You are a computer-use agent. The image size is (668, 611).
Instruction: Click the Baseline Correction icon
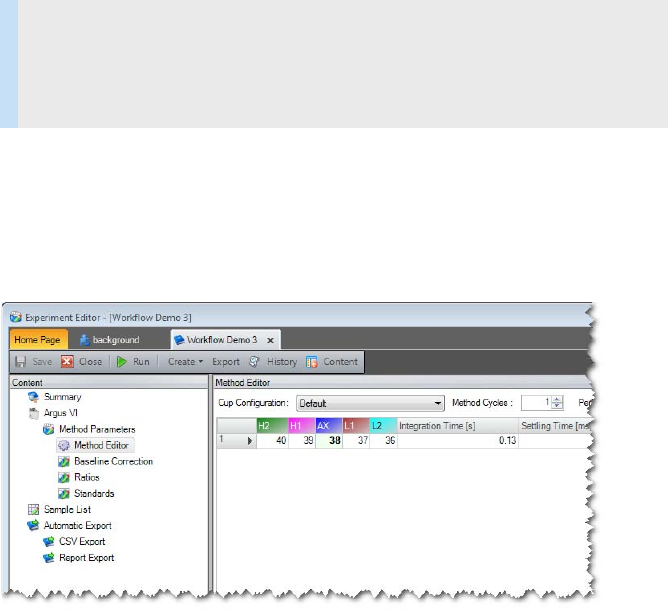[x=64, y=461]
